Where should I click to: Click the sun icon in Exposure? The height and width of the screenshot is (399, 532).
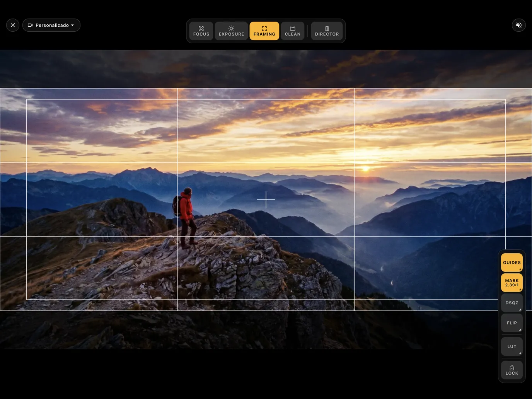[231, 28]
